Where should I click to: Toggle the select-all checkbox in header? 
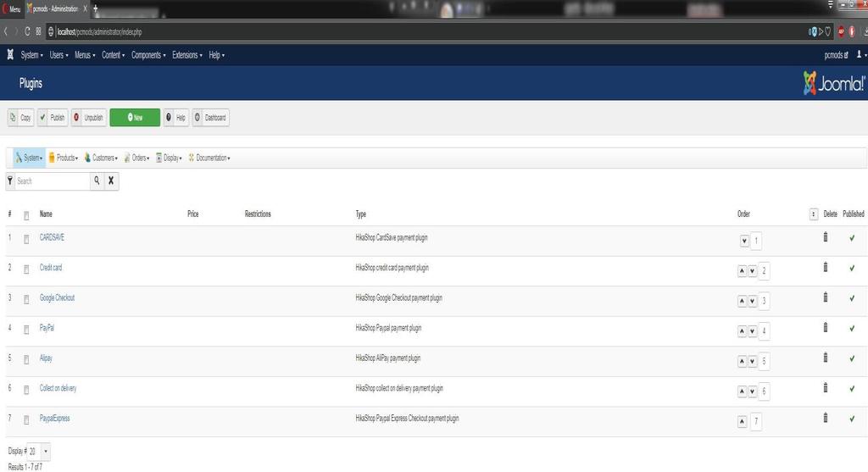coord(26,215)
